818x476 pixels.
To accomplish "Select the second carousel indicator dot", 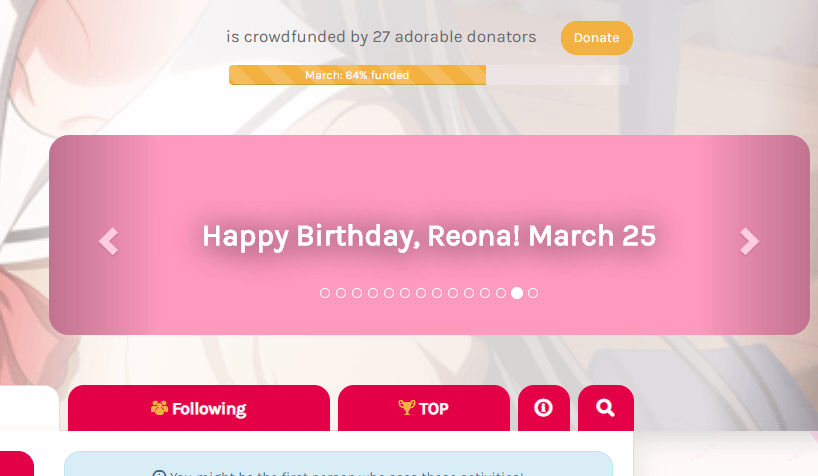I will (x=341, y=293).
